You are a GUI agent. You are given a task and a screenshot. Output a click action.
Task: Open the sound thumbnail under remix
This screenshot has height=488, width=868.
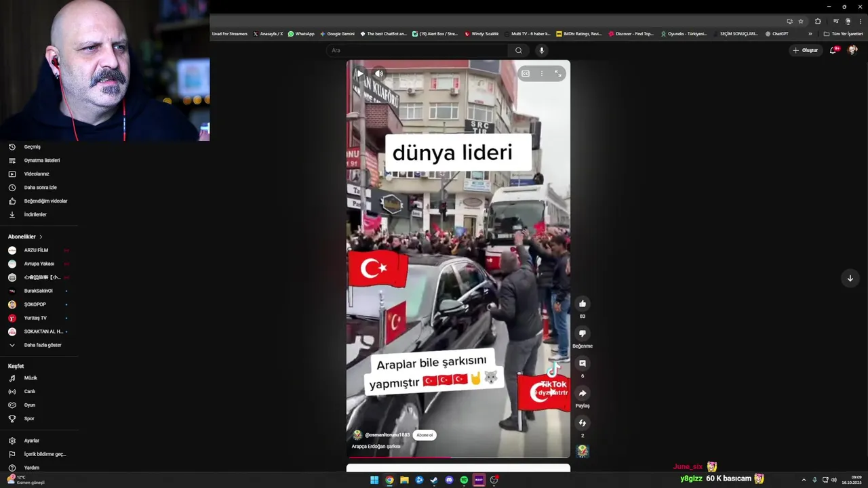coord(583,451)
